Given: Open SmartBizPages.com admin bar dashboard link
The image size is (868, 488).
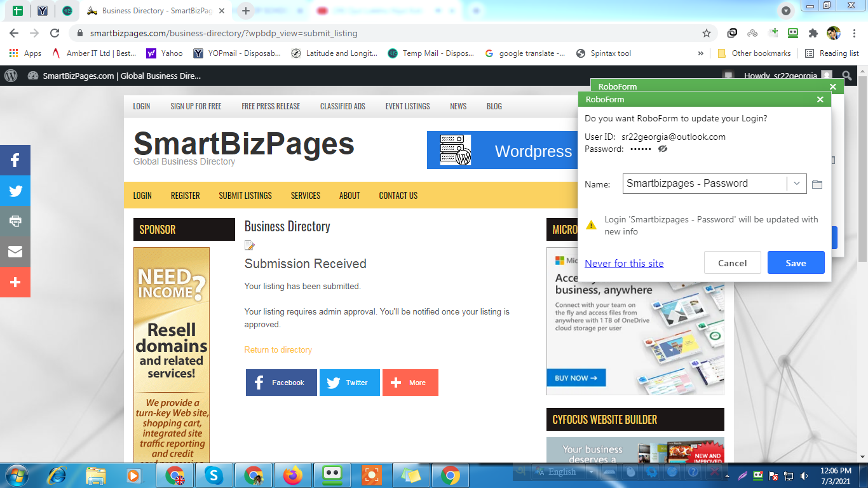Looking at the screenshot, I should tap(115, 76).
